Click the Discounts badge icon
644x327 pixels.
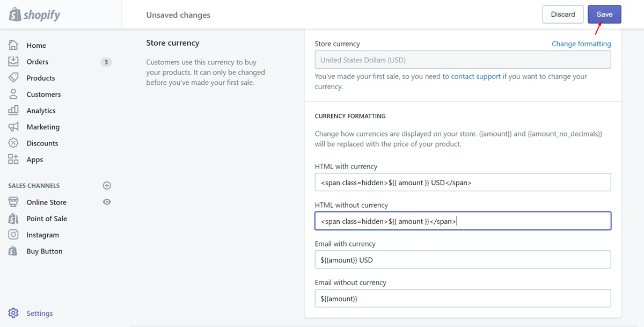point(13,143)
